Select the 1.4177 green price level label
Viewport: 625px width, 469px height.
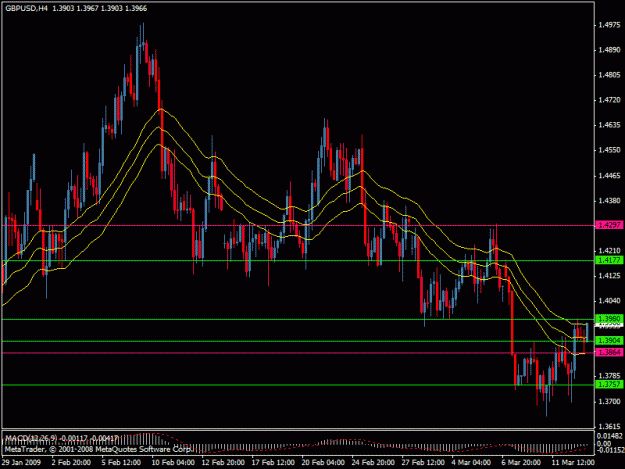609,260
